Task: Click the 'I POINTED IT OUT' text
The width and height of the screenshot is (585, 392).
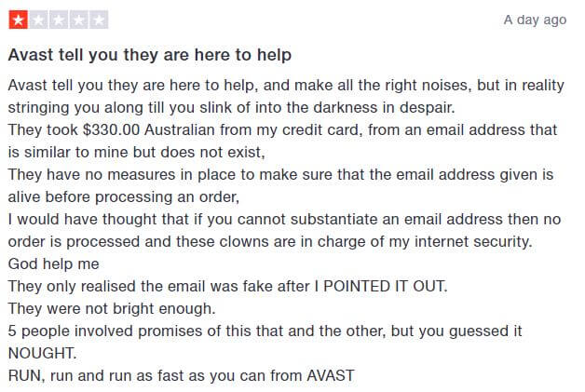Action: tap(381, 287)
